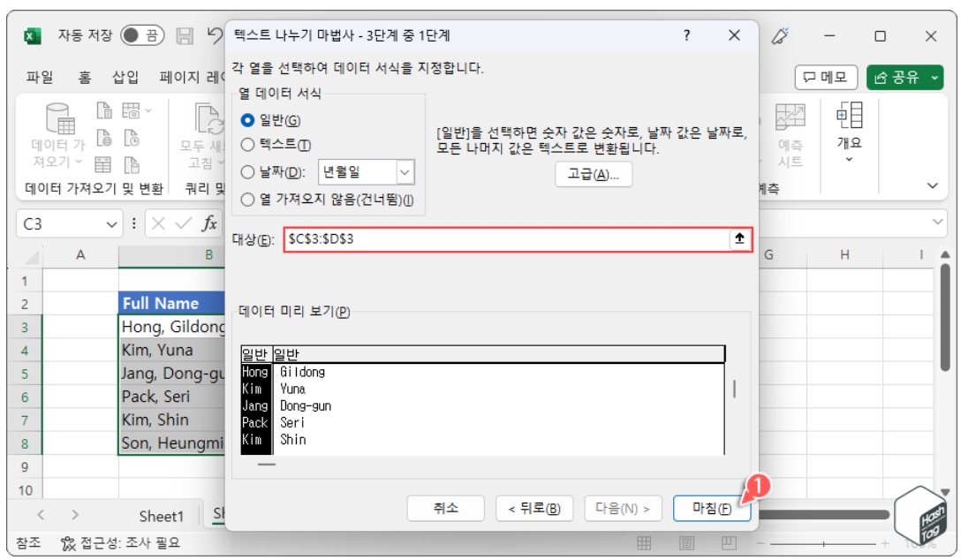The image size is (961, 560).
Task: Click the Excel app icon in title bar
Action: [x=32, y=35]
